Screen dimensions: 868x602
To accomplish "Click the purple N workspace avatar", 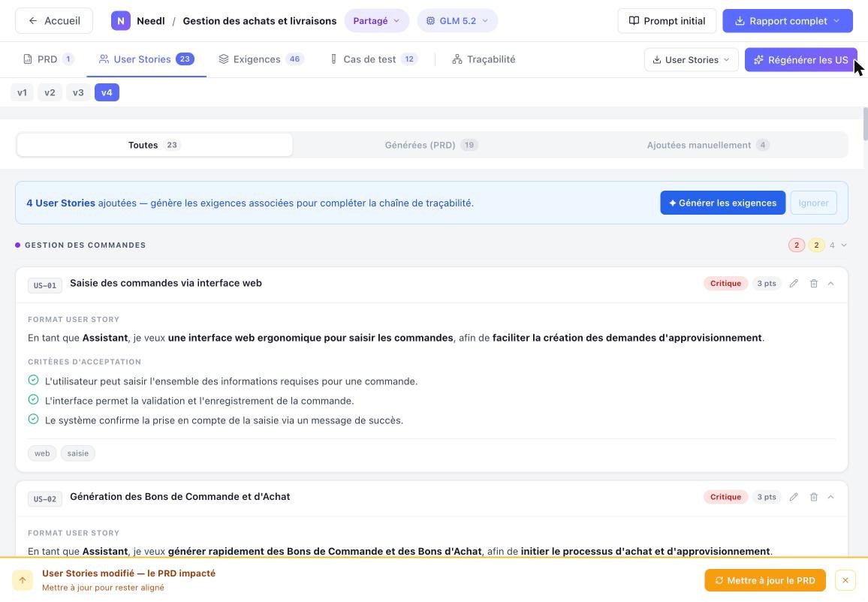I will [x=121, y=21].
